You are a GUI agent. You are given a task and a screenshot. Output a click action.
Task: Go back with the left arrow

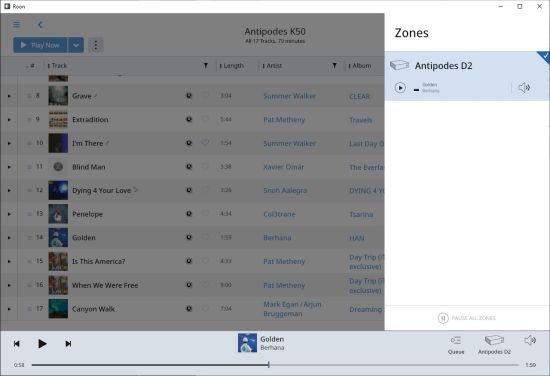40,25
